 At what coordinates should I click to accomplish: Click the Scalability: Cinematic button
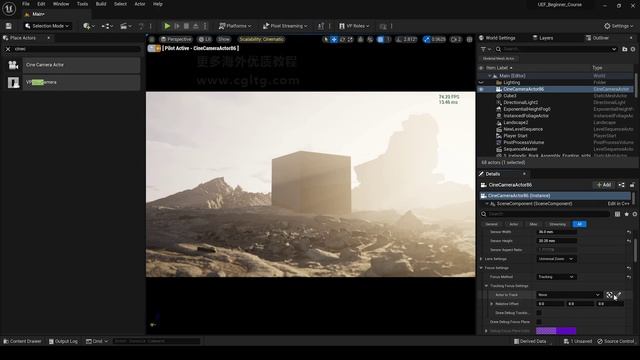pyautogui.click(x=261, y=40)
